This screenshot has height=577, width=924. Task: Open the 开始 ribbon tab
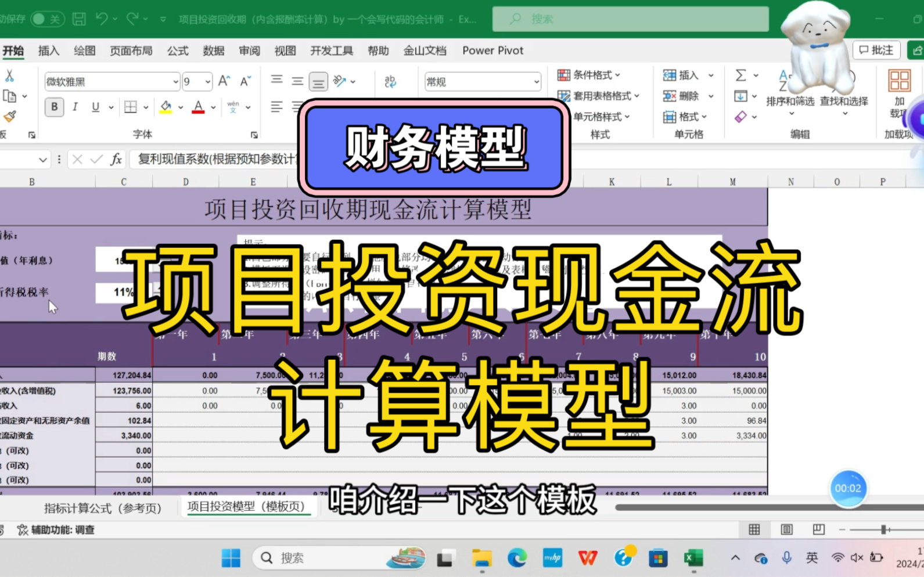(13, 51)
